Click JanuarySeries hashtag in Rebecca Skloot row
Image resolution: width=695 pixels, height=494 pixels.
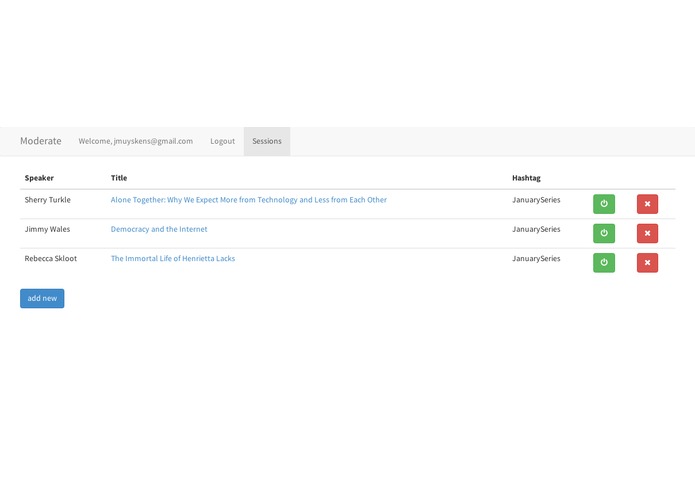tap(536, 258)
